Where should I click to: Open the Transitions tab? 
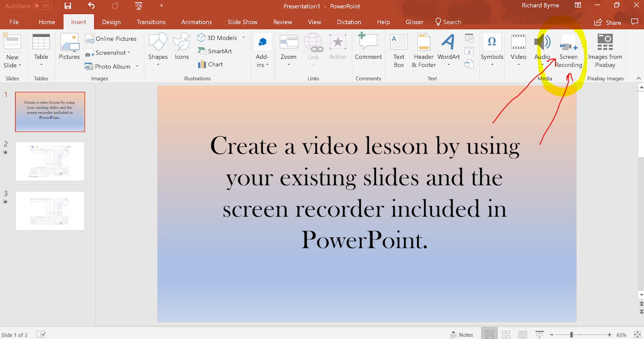click(151, 22)
